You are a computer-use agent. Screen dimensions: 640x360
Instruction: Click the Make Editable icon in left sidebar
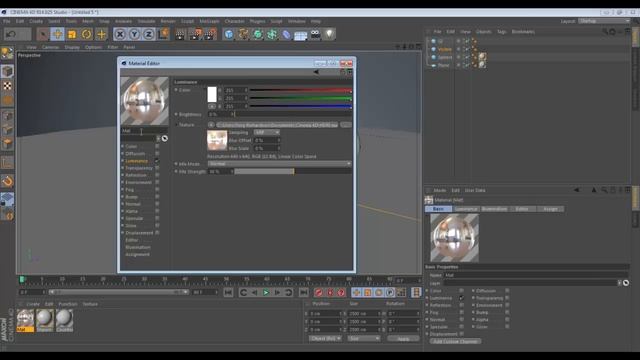point(7,53)
